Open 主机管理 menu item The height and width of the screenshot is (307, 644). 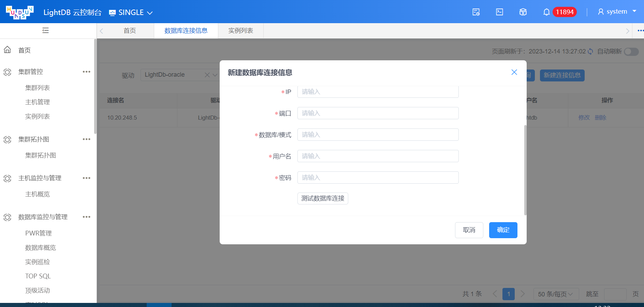[38, 102]
